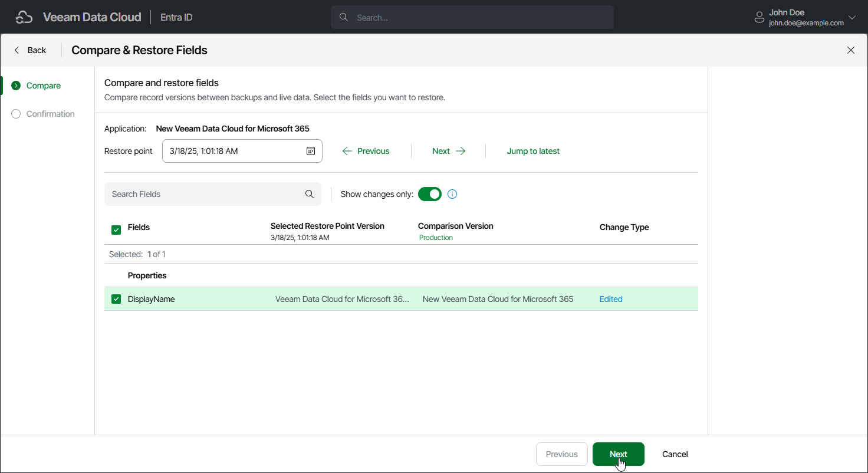Select the Compare wizard step
This screenshot has width=868, height=473.
tap(36, 86)
